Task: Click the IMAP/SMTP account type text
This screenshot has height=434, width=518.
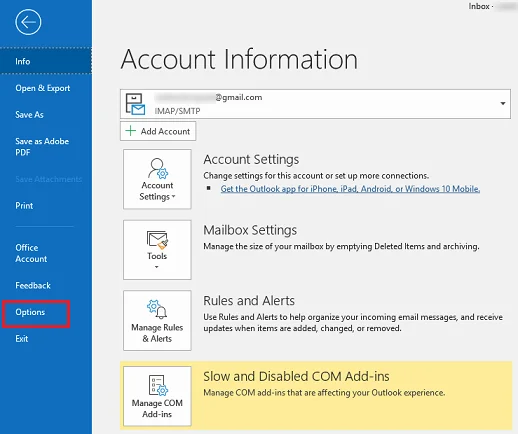Action: [177, 111]
